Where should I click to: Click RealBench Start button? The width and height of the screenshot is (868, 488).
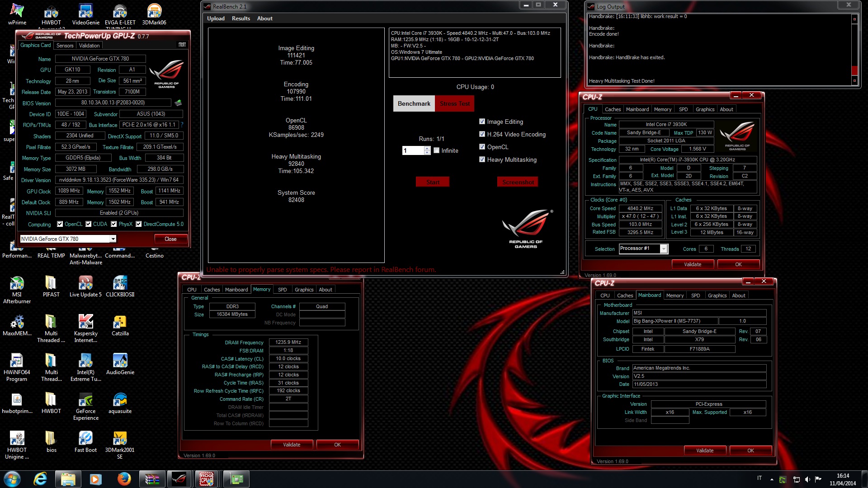(433, 182)
